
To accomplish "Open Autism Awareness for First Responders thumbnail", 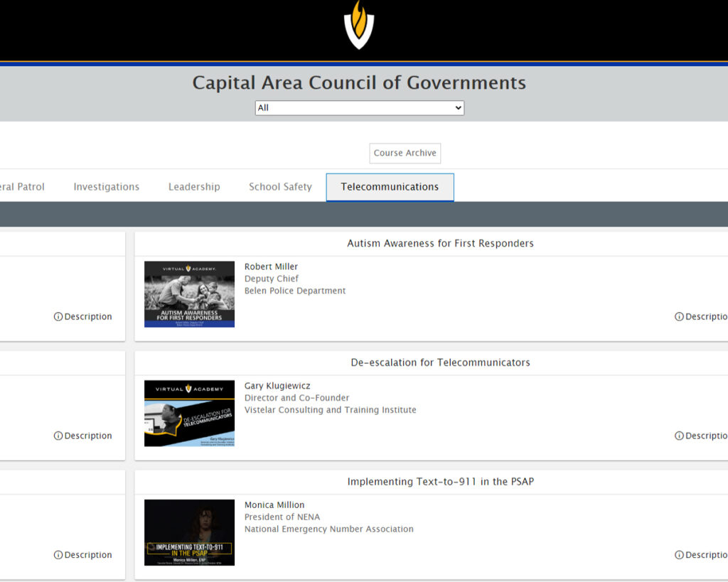I will click(x=189, y=294).
